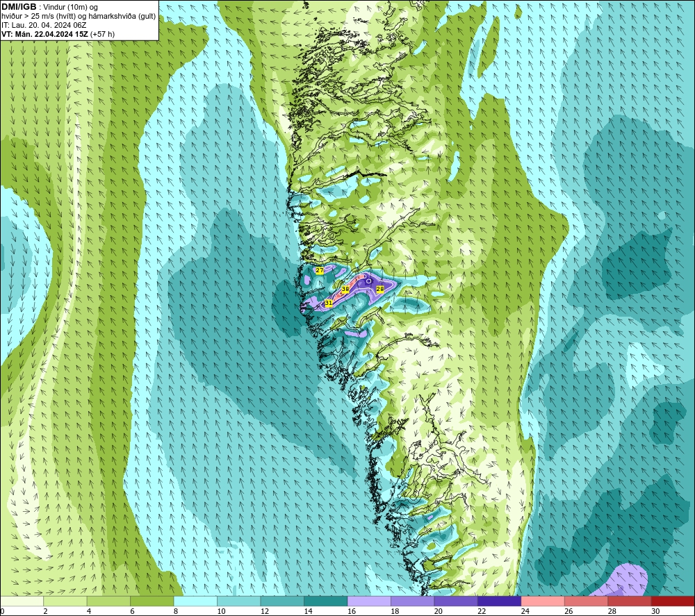Pick the 2–4 m/s light green swatch

coord(65,601)
